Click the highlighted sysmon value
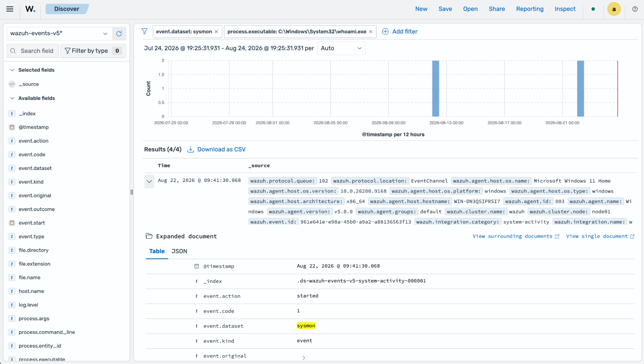Viewport: 644px width, 364px height. pyautogui.click(x=306, y=326)
